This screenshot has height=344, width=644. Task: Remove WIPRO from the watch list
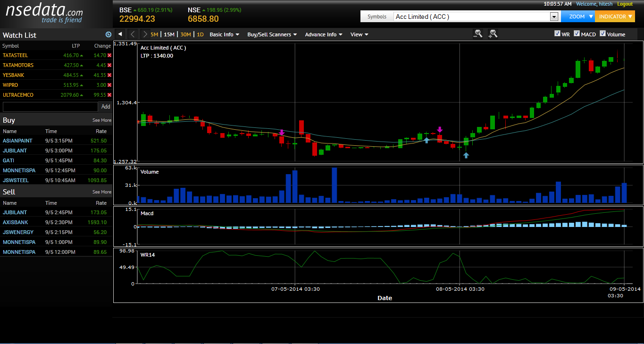[109, 85]
